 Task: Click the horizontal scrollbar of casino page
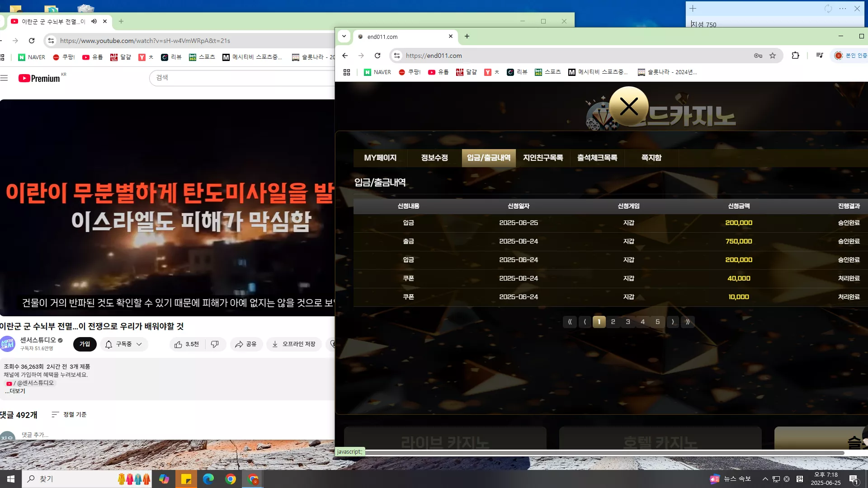(604, 453)
